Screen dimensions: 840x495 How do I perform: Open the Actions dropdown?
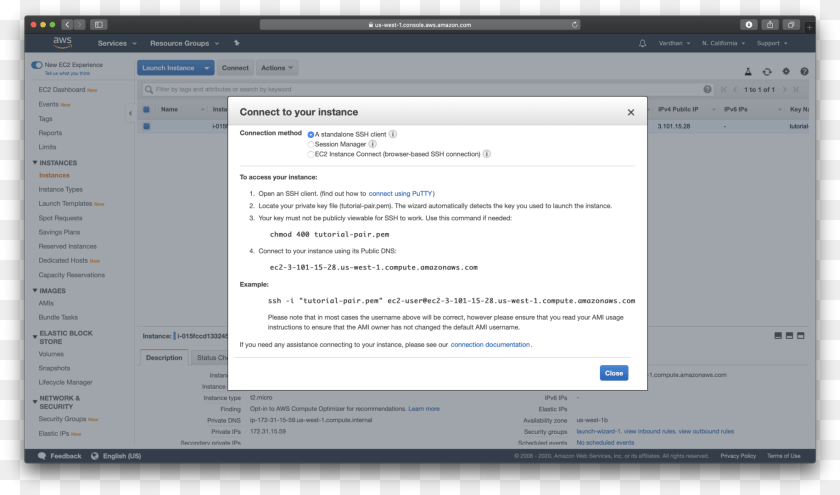[x=277, y=68]
